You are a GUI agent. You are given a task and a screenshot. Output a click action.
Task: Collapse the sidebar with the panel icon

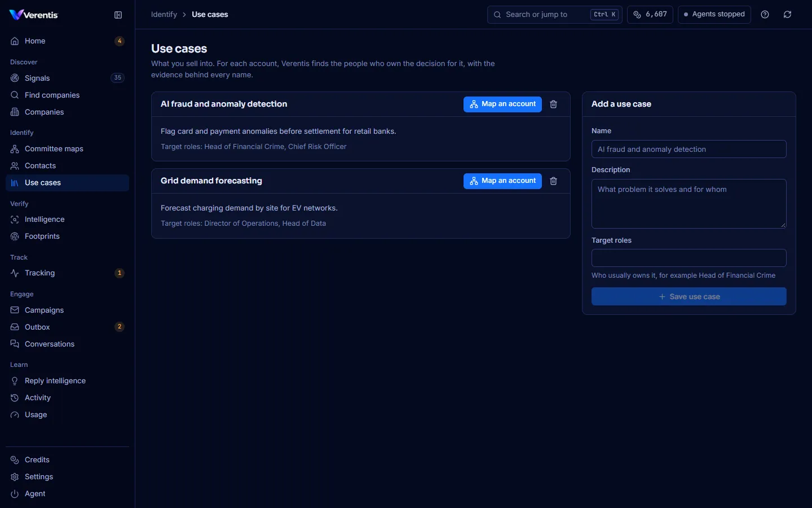pyautogui.click(x=118, y=15)
